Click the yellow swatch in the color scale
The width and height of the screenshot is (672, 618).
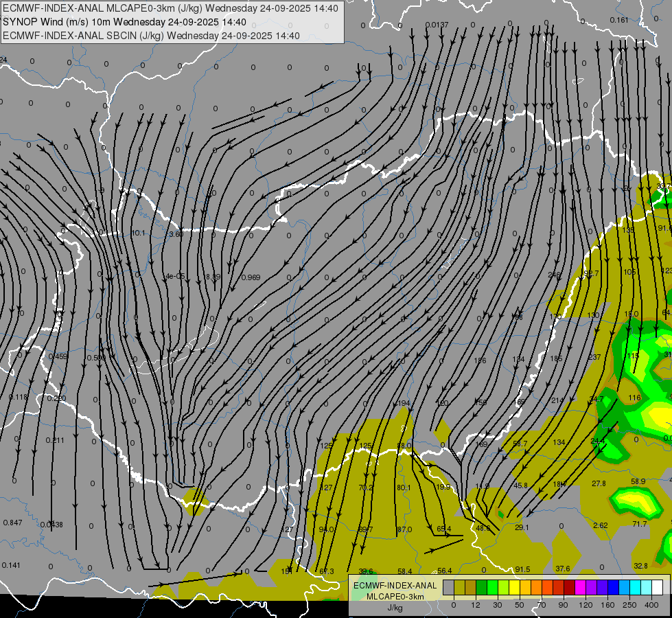coord(515,588)
